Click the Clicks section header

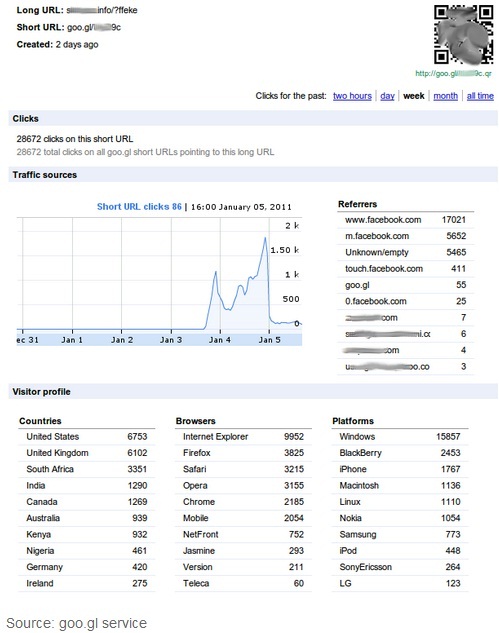(x=253, y=118)
